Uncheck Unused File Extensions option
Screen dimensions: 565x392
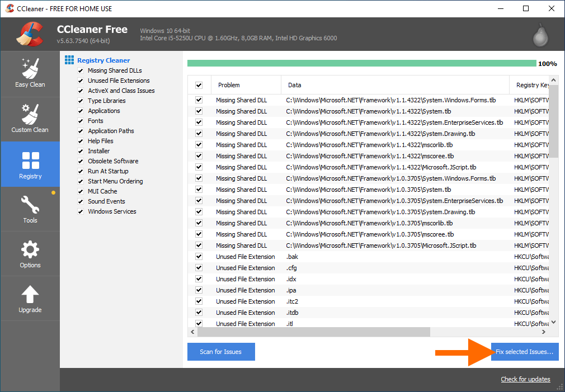pos(81,81)
